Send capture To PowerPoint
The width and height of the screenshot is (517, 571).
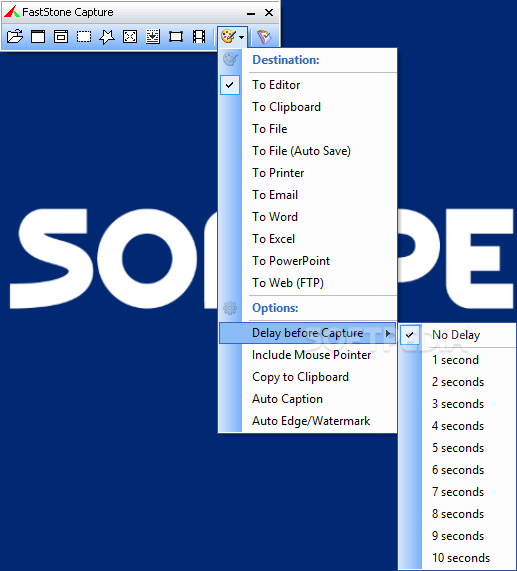click(x=308, y=261)
